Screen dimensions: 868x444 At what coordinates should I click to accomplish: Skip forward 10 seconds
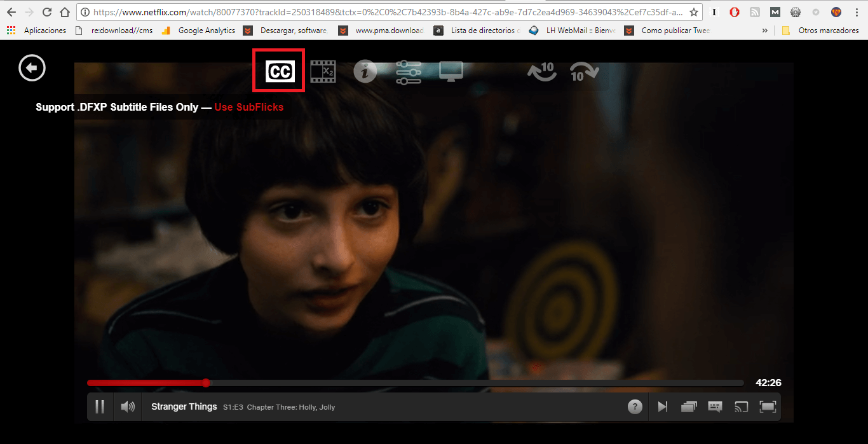pos(584,71)
